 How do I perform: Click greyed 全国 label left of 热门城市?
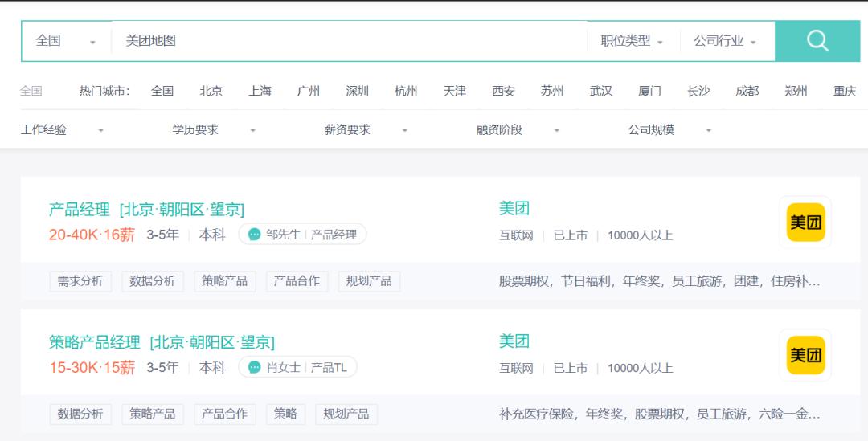pos(31,92)
